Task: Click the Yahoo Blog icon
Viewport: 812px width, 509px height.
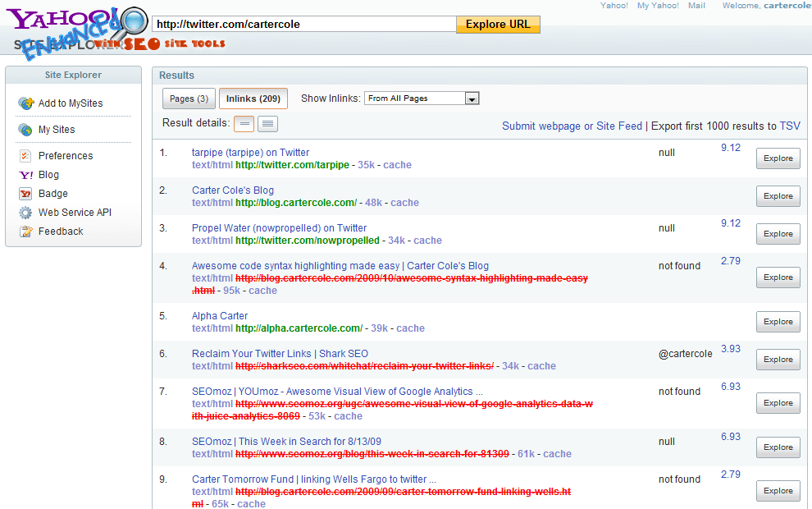Action: (25, 175)
